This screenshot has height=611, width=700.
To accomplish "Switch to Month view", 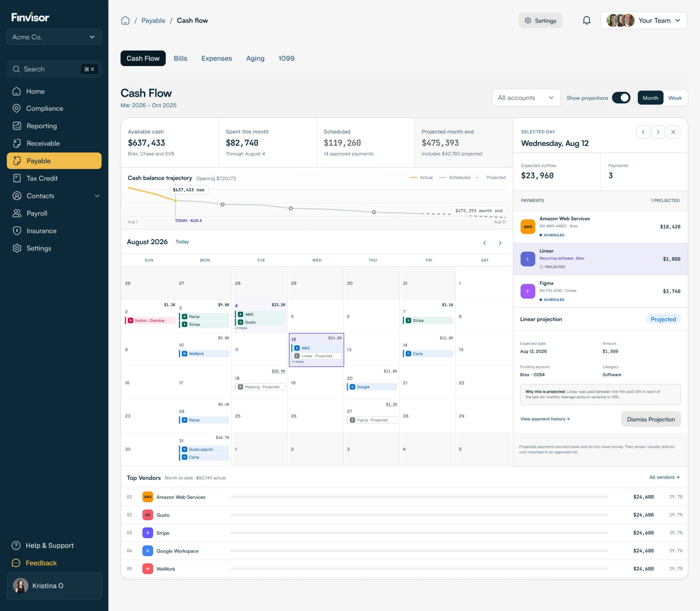I will click(x=650, y=98).
